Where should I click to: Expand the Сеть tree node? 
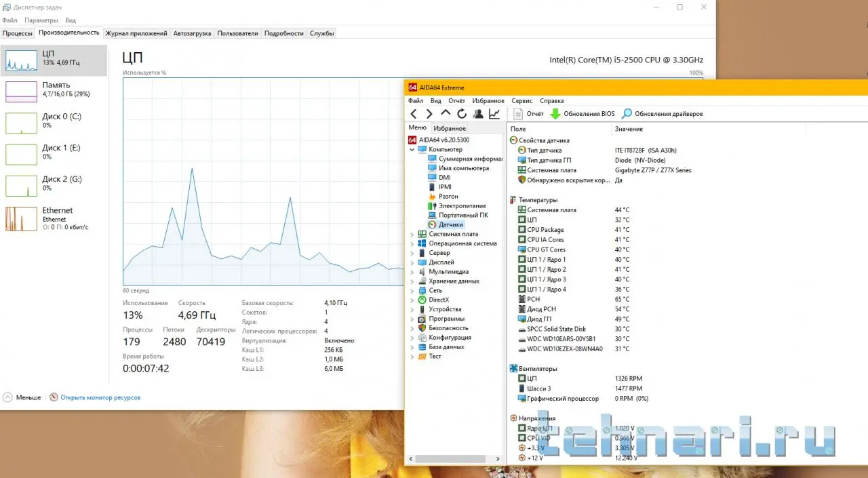pos(412,291)
